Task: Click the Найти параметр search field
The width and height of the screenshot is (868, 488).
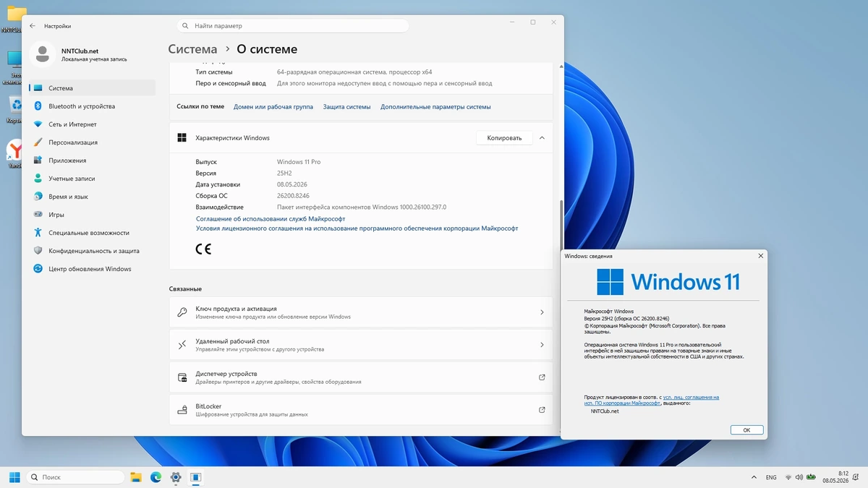Action: (293, 26)
